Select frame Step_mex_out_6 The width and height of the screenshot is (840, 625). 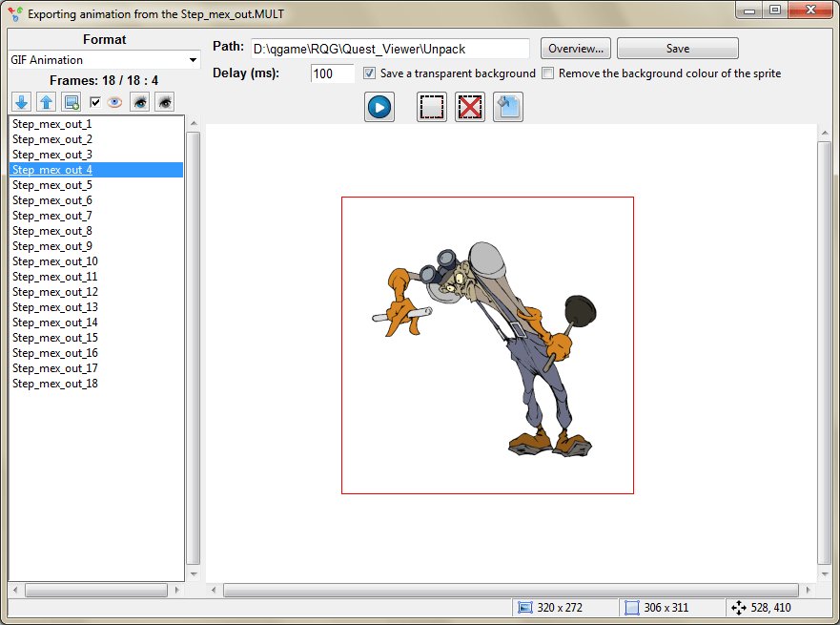coord(96,200)
